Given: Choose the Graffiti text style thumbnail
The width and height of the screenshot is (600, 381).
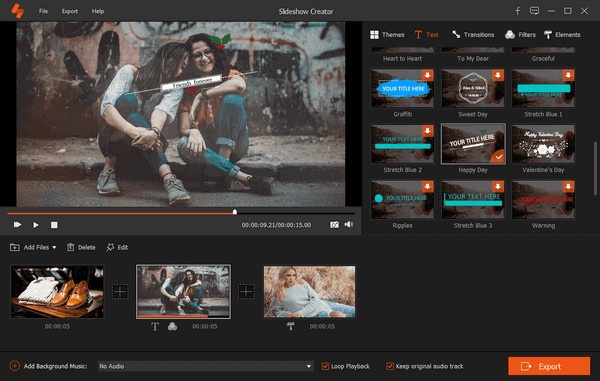Looking at the screenshot, I should (x=402, y=88).
